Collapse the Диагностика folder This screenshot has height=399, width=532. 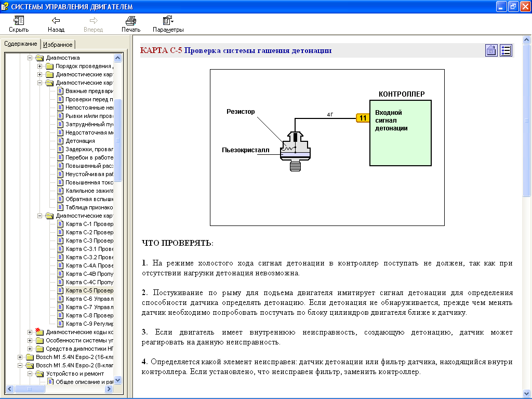[x=30, y=58]
